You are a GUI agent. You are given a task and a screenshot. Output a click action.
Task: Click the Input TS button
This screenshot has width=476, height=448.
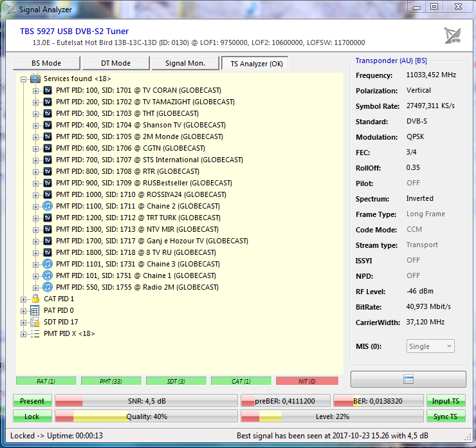445,401
